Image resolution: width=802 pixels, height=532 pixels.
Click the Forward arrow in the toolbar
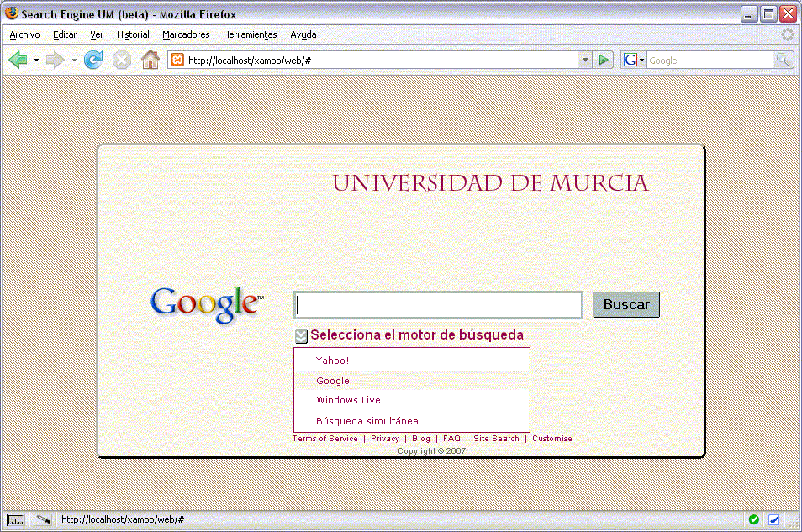pyautogui.click(x=55, y=60)
